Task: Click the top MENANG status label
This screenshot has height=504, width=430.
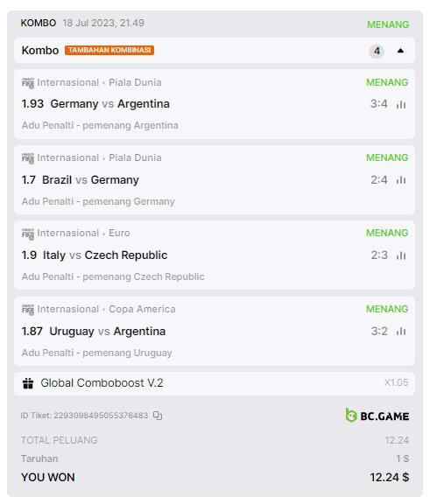Action: point(388,24)
